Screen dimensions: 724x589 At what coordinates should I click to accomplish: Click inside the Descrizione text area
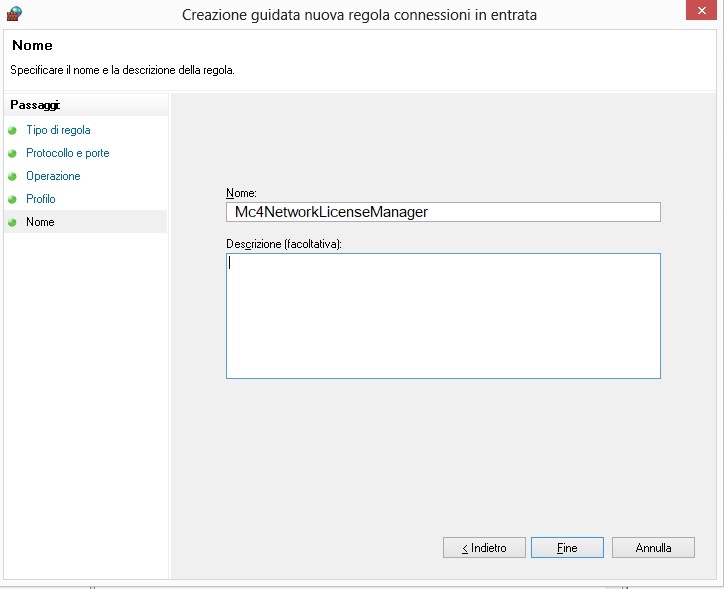point(443,315)
